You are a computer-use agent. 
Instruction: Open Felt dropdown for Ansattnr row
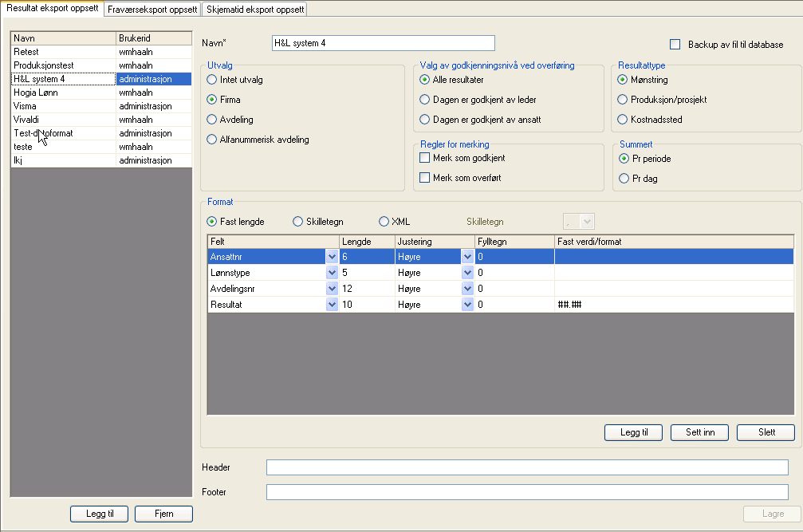pyautogui.click(x=332, y=257)
